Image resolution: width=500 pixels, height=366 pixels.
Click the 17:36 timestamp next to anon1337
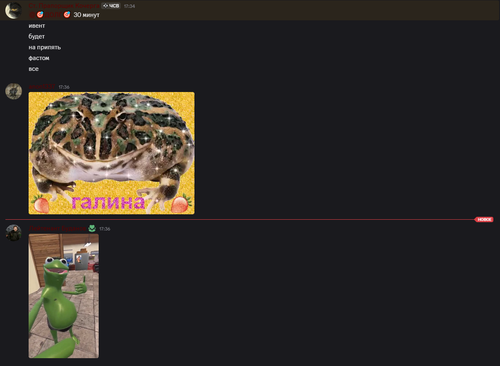coord(64,87)
